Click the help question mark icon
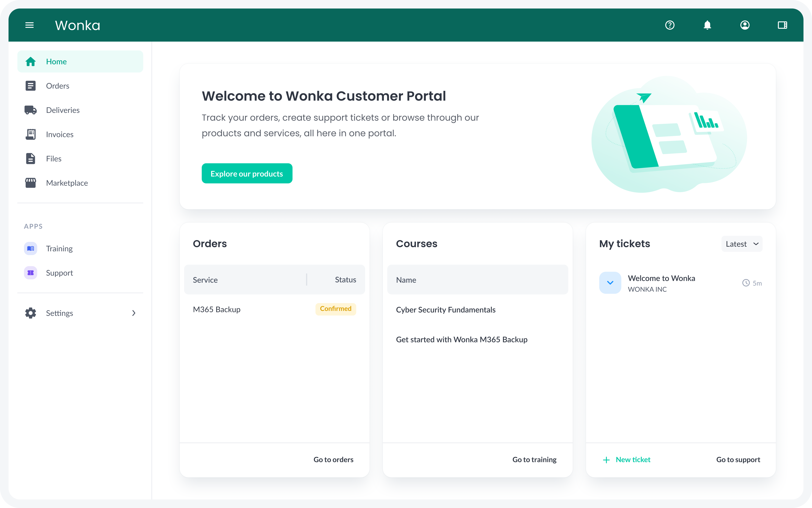 (670, 25)
